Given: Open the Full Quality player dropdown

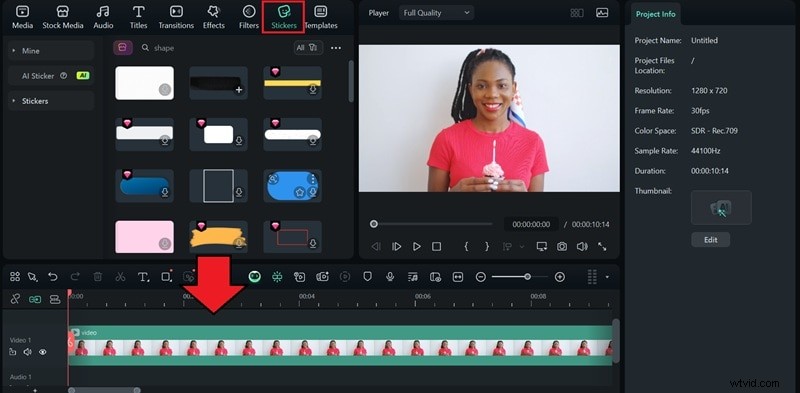Looking at the screenshot, I should point(436,13).
